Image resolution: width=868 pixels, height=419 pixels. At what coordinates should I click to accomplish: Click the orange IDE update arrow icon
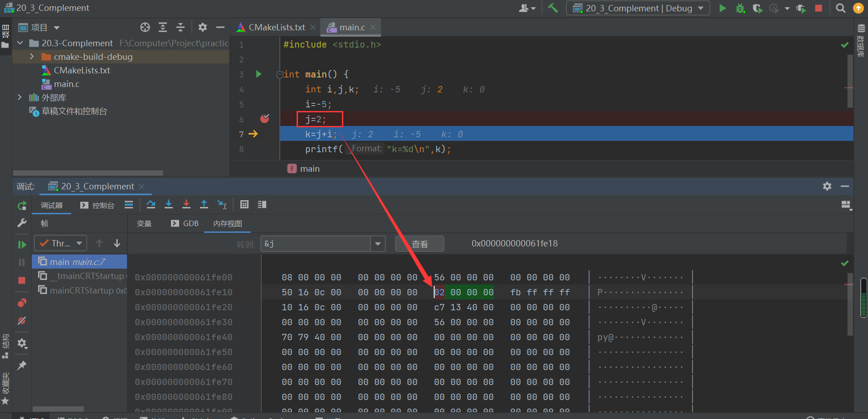point(858,8)
